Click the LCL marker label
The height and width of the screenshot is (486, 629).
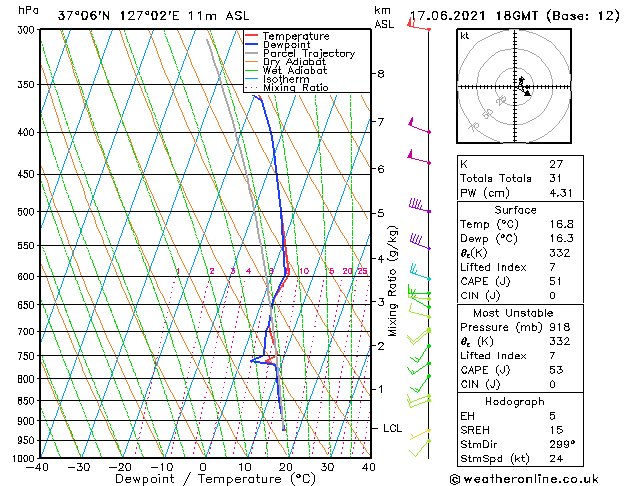[x=392, y=428]
